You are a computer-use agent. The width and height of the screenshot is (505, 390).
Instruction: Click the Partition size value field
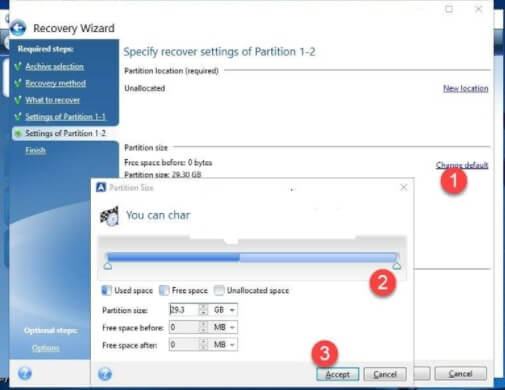pos(184,310)
